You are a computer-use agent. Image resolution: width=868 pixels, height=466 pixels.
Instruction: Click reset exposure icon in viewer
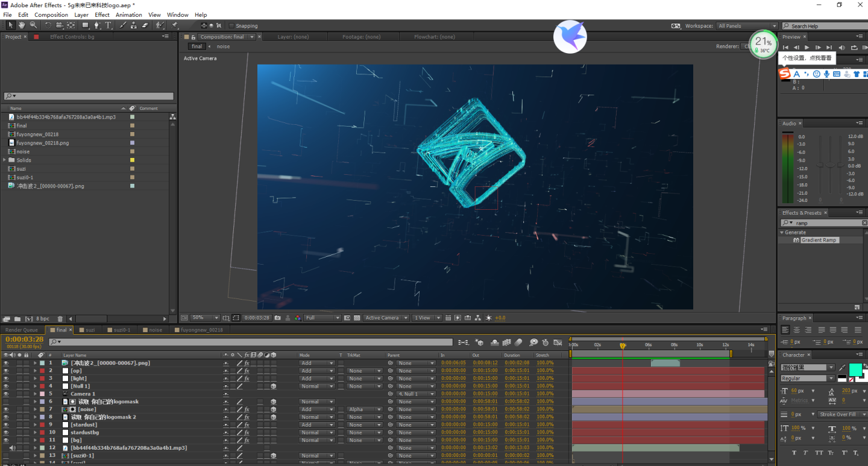pos(489,318)
